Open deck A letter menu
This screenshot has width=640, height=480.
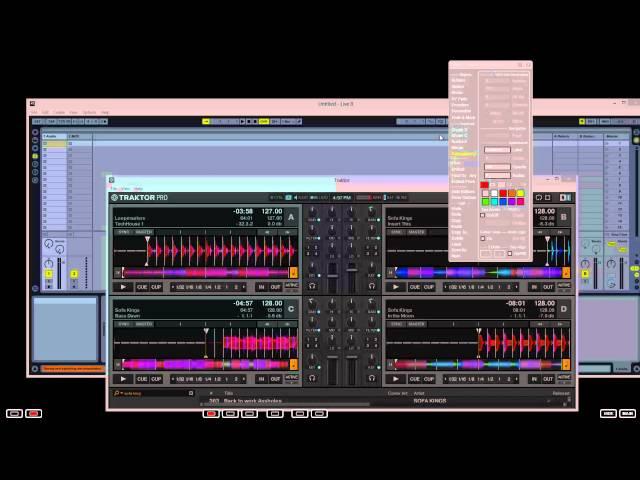pos(291,217)
